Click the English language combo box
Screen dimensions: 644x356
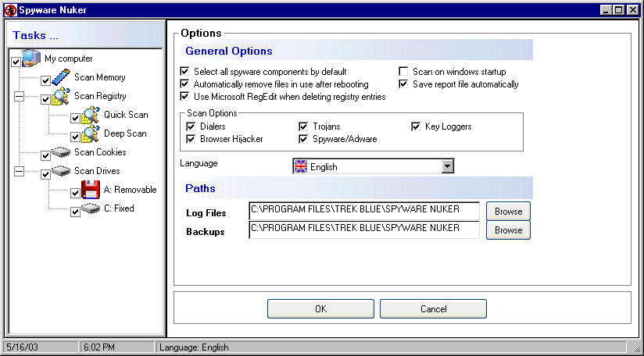(373, 166)
